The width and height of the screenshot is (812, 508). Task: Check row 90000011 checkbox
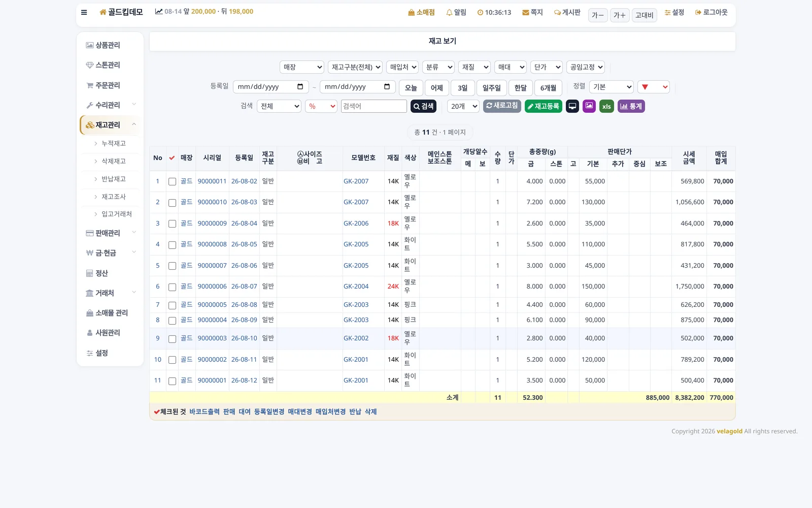[173, 182]
